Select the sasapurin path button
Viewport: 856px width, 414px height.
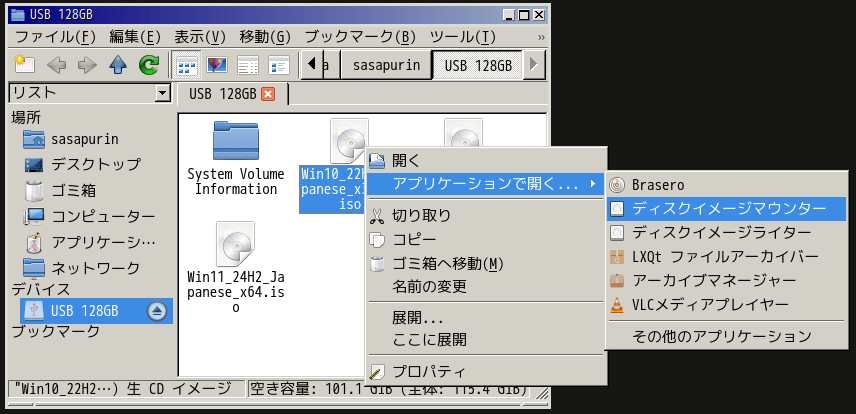(x=386, y=66)
